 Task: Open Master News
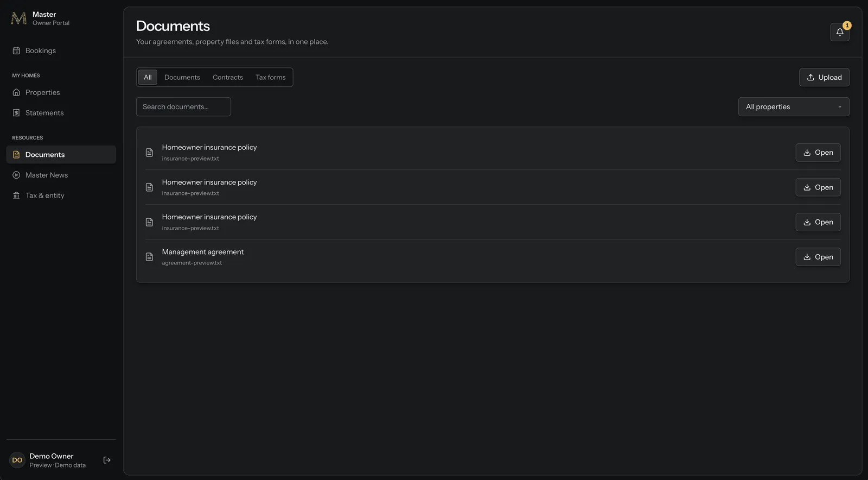pyautogui.click(x=61, y=175)
